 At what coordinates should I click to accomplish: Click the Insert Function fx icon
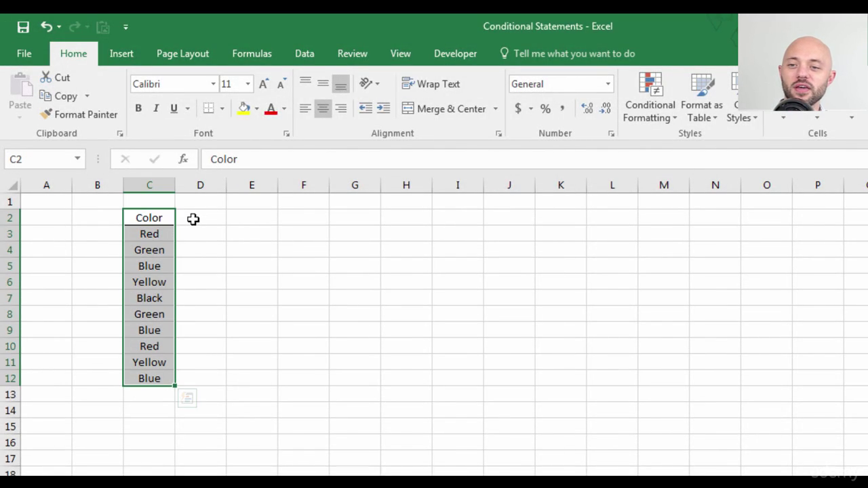[x=182, y=159]
